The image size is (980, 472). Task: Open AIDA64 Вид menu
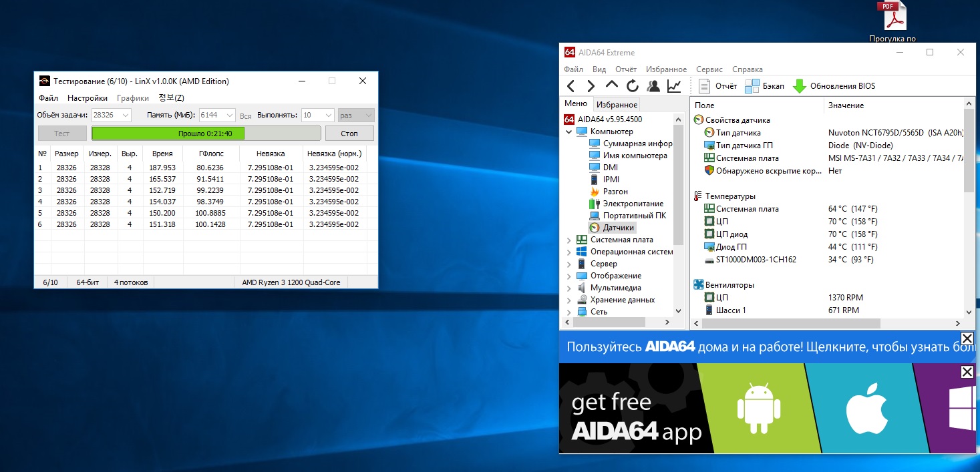coord(599,69)
